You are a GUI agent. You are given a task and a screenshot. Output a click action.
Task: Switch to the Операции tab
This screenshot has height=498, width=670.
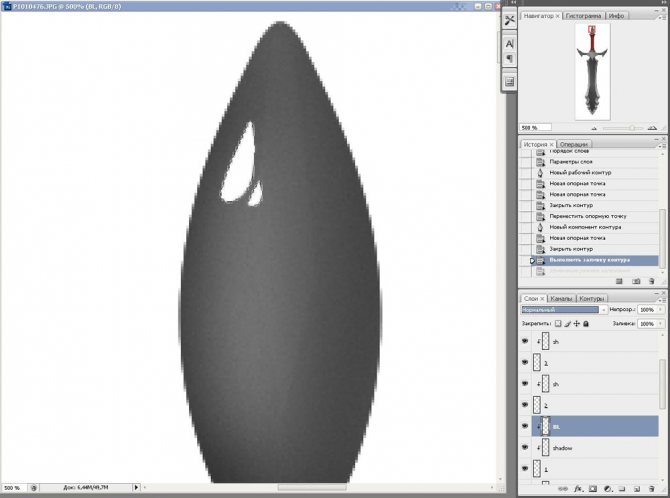pos(573,144)
